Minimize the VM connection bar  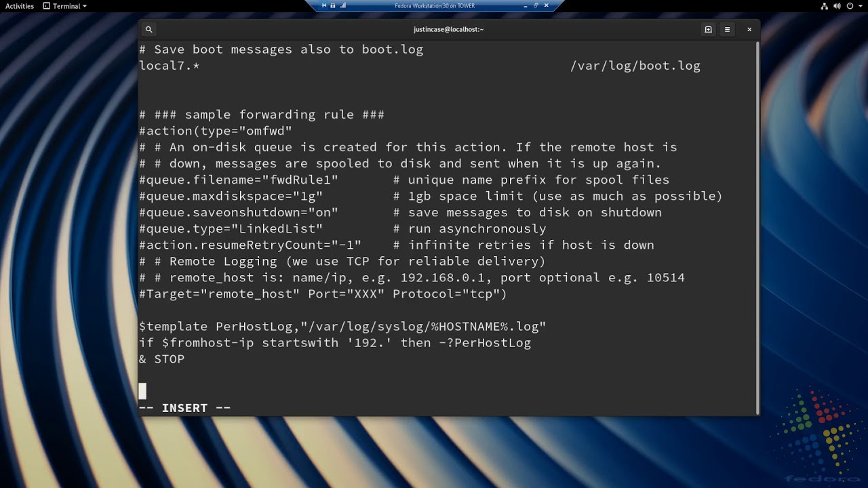point(524,5)
